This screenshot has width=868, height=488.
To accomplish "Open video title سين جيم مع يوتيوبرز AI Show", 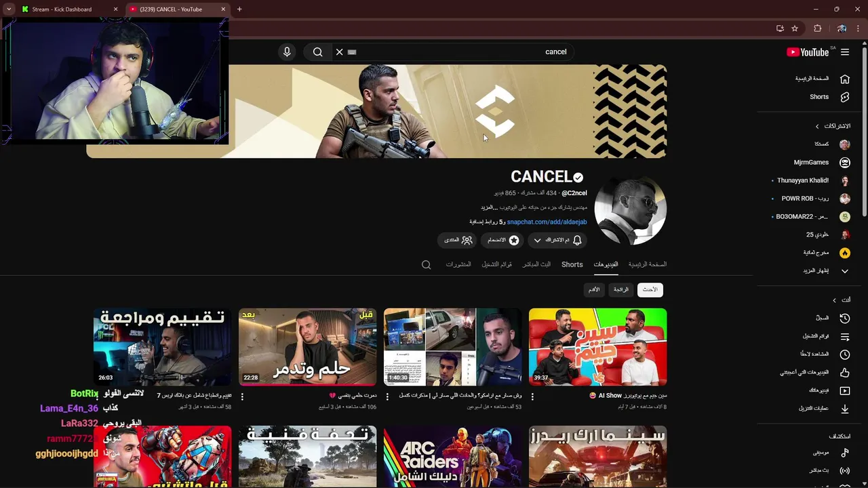I will [628, 396].
